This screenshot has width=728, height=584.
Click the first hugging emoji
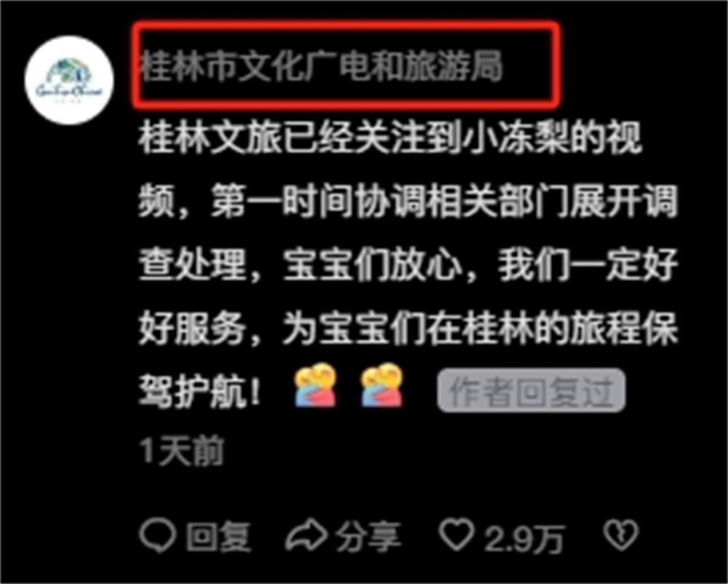pyautogui.click(x=315, y=386)
